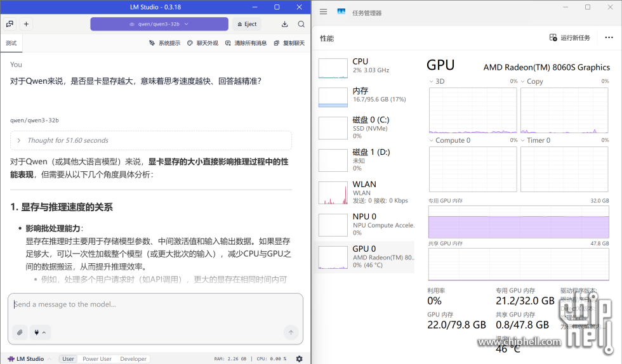Open Task Manager hamburger navigation menu

[x=323, y=12]
